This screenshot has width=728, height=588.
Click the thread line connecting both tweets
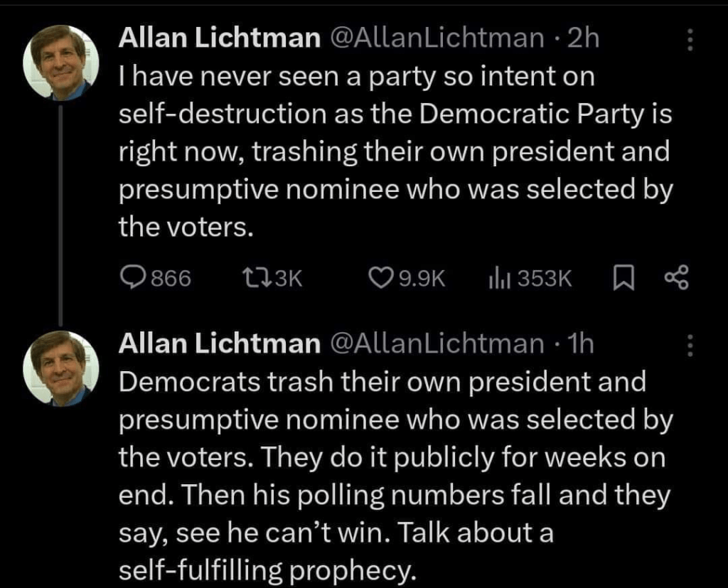tap(61, 213)
